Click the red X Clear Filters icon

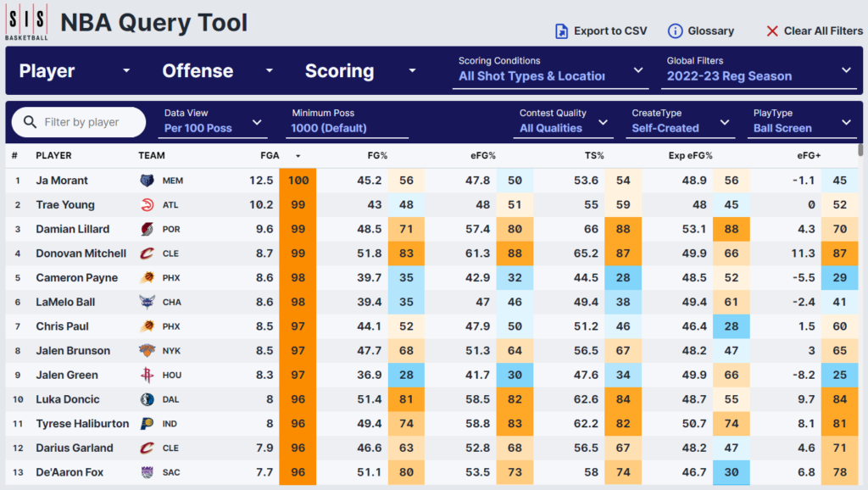click(771, 31)
